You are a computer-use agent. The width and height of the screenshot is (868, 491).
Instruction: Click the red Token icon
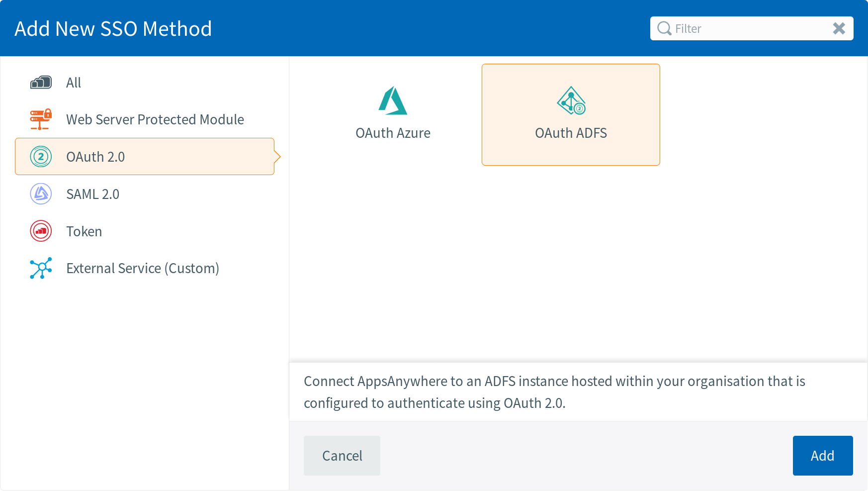[x=41, y=231]
